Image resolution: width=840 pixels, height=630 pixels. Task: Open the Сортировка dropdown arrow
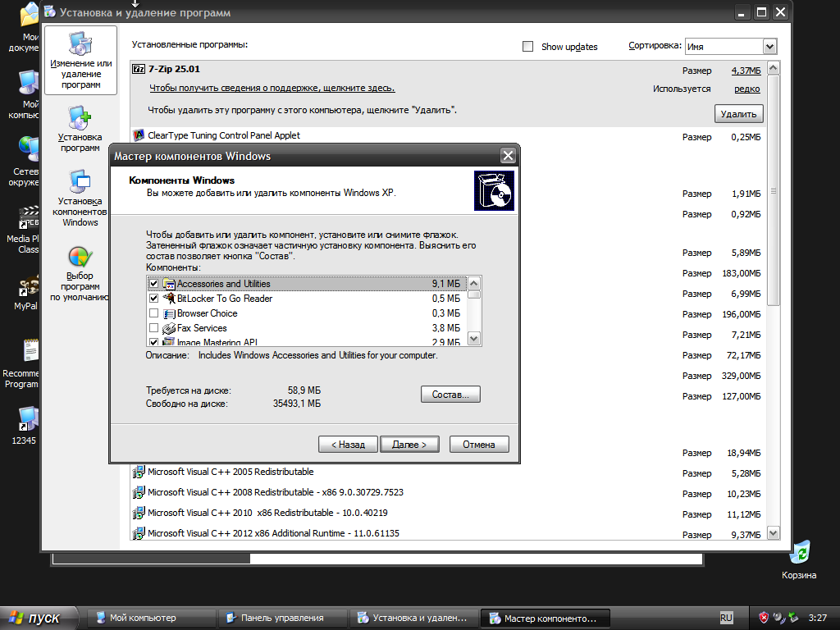(769, 47)
